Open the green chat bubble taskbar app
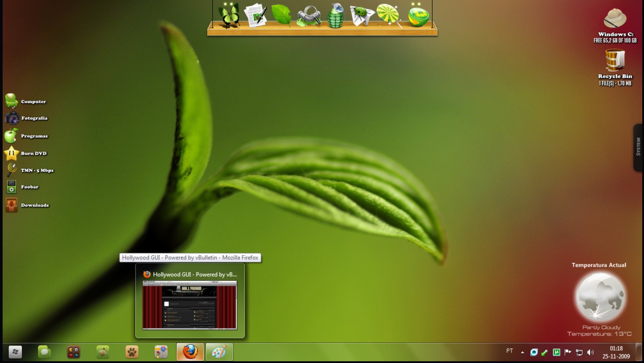Screen dimensions: 644x363 pos(44,352)
